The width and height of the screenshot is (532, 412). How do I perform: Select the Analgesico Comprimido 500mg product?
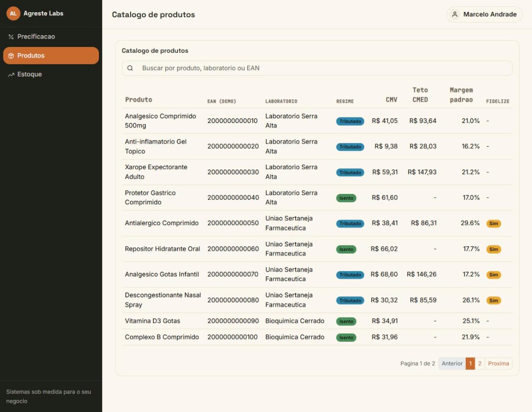click(x=161, y=121)
